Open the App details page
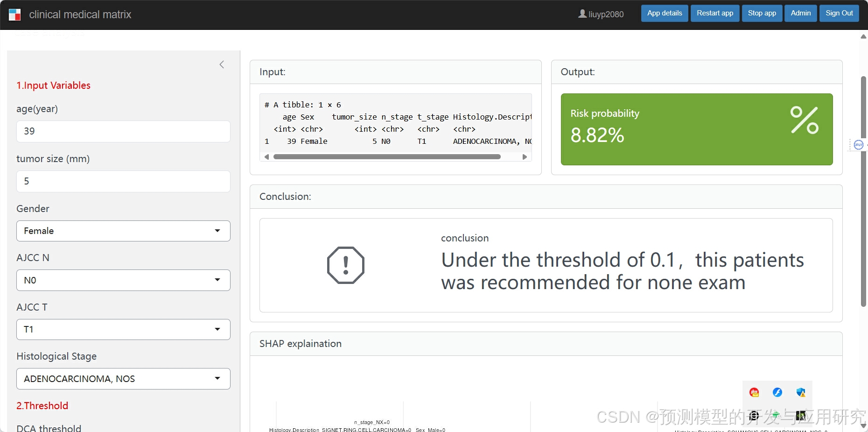This screenshot has width=868, height=432. 665,13
